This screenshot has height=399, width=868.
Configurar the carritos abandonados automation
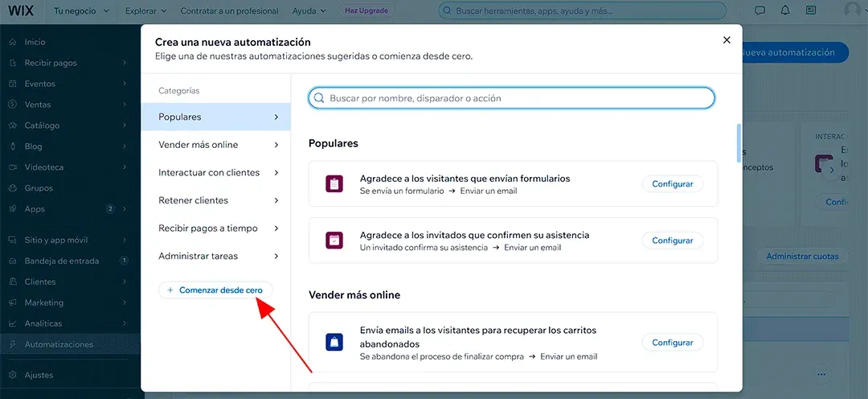pyautogui.click(x=672, y=343)
